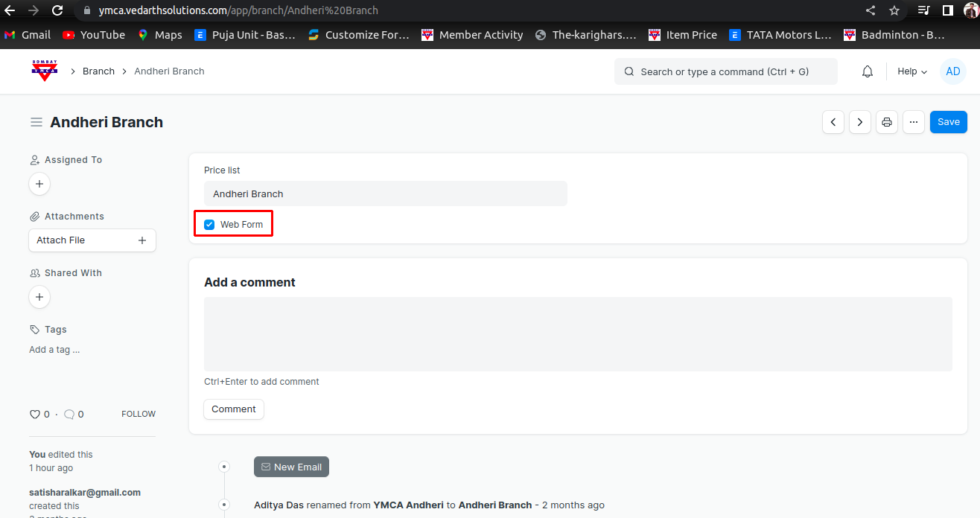Open Member Activity bookmark
980x518 pixels.
click(x=473, y=35)
